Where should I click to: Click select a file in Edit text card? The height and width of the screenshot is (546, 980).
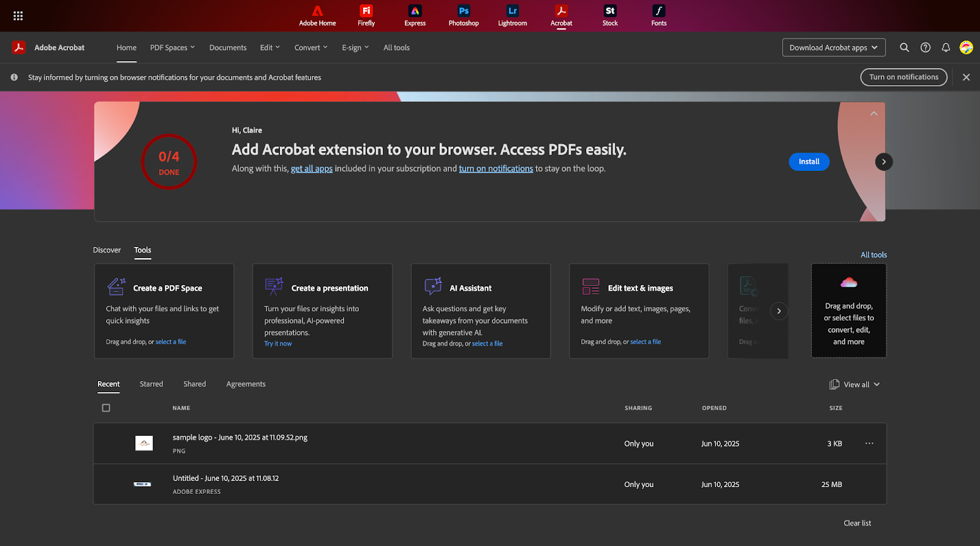click(646, 342)
